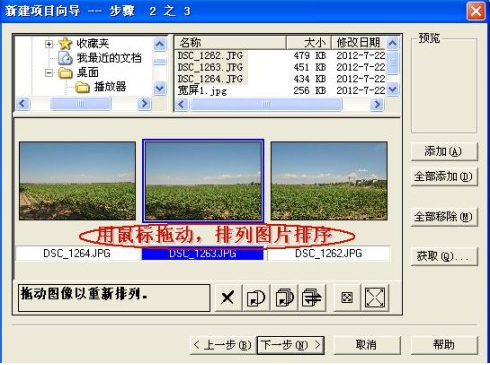Click file list scroll left arrow
The image size is (490, 365).
(182, 104)
